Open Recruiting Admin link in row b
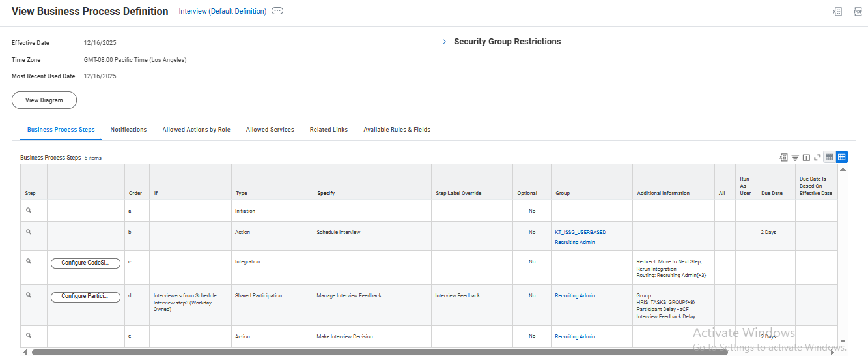868x356 pixels. point(574,243)
